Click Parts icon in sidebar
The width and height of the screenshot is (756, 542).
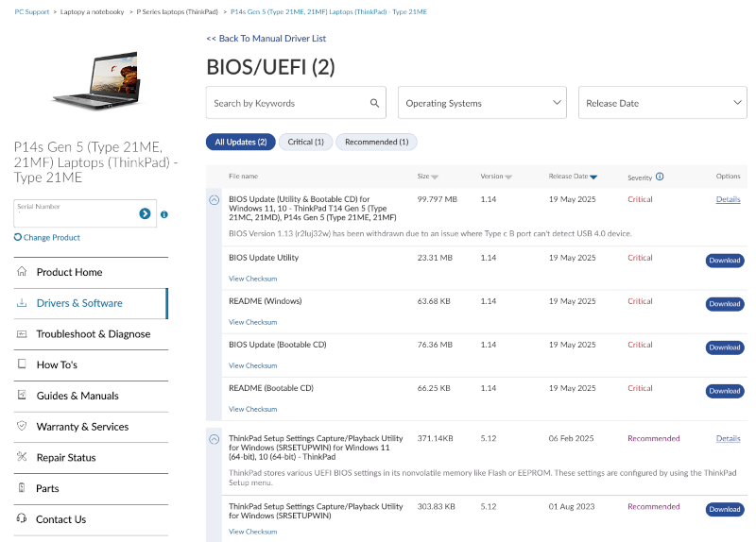[22, 487]
